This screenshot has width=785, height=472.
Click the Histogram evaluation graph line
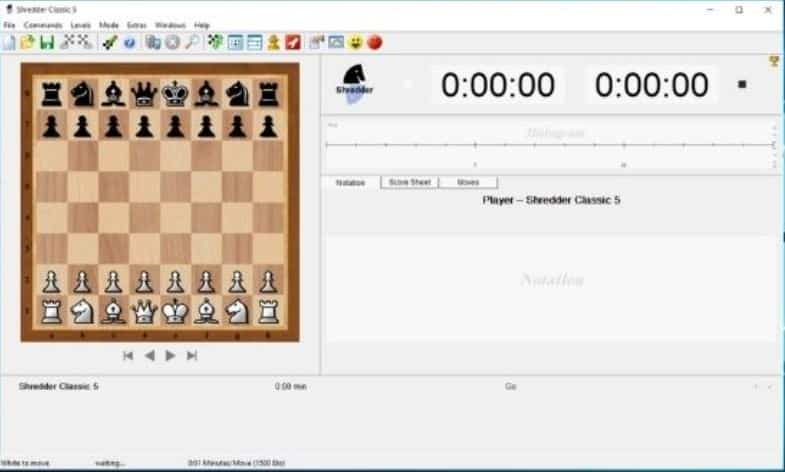(550, 145)
